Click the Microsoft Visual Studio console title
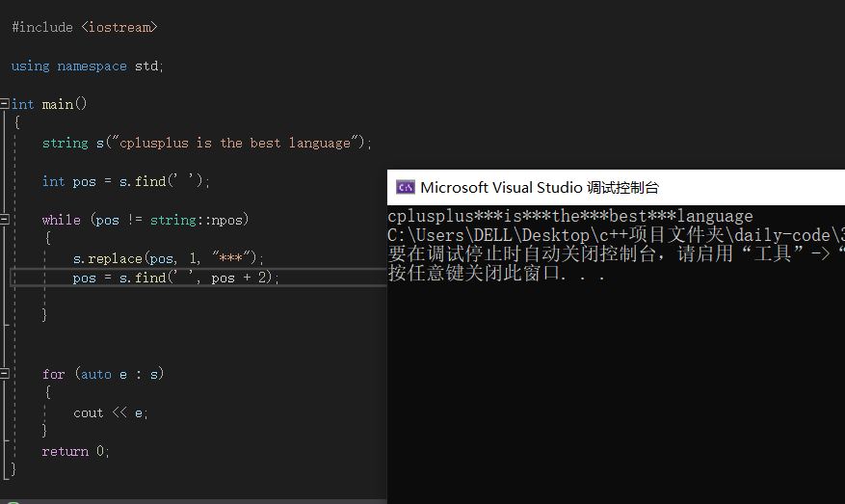 tap(540, 188)
